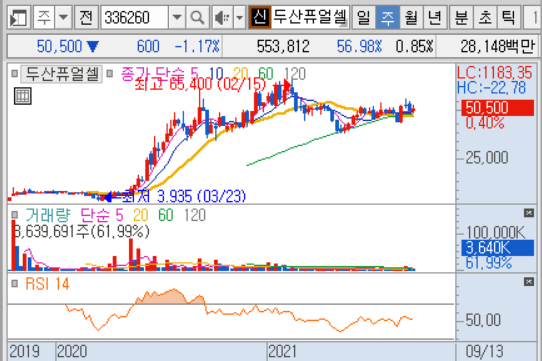Select minute 분 chart period
Image resolution: width=542 pixels, height=361 pixels.
[x=461, y=17]
